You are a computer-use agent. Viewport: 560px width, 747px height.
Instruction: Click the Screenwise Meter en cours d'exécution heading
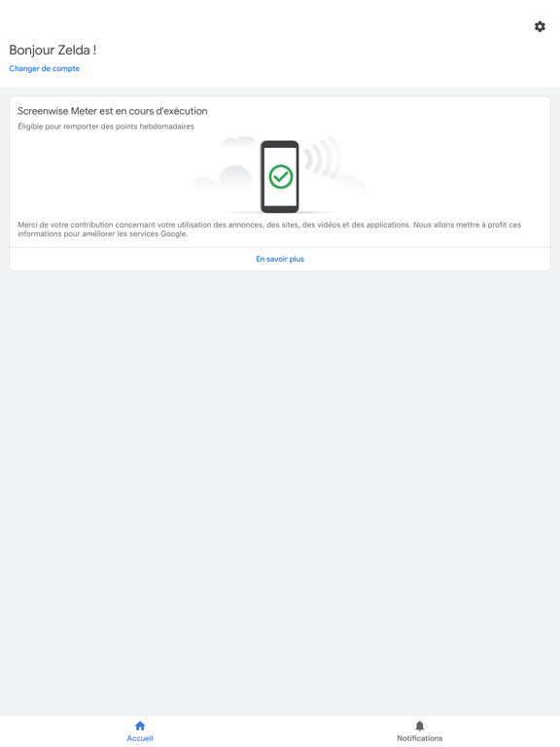click(113, 111)
